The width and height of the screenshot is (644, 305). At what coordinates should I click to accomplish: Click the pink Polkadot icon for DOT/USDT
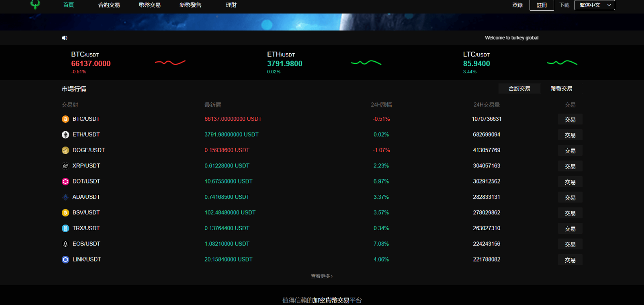click(65, 181)
